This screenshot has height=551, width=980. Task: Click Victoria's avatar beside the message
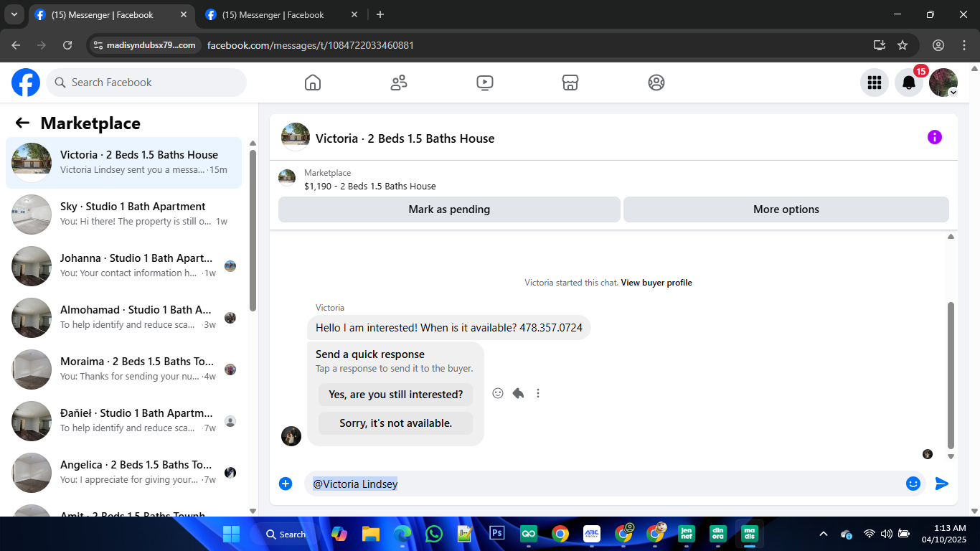(291, 436)
